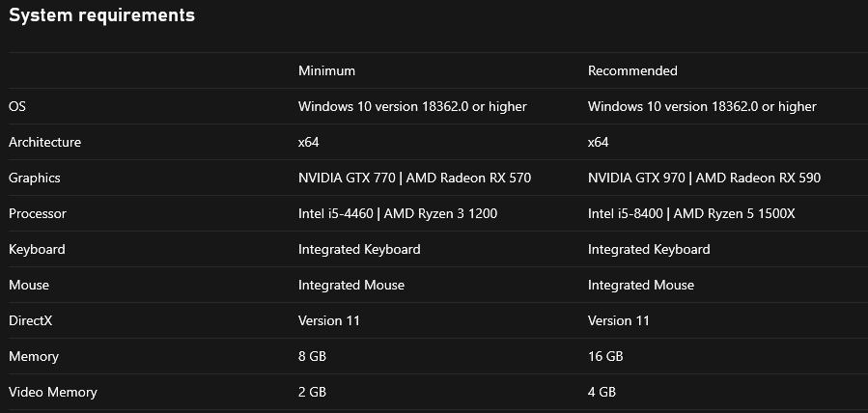Click the 4 GB recommended video memory value
The width and height of the screenshot is (868, 413).
coord(602,392)
